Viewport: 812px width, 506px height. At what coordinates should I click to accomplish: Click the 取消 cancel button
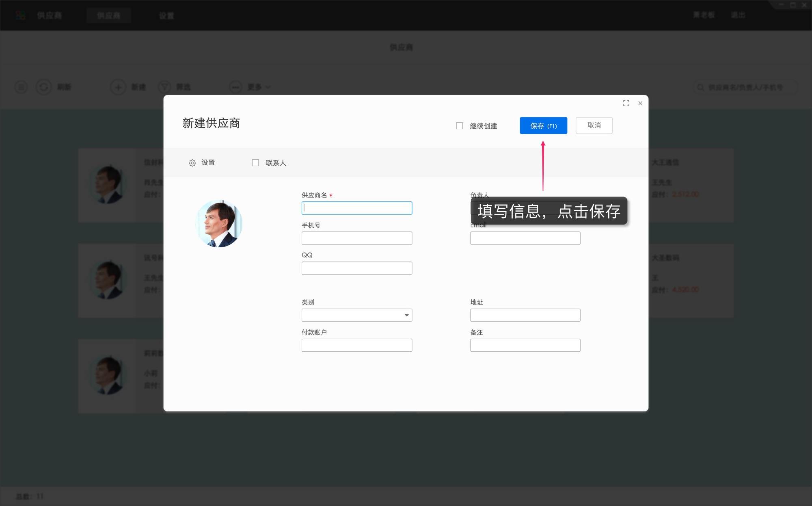pyautogui.click(x=594, y=125)
